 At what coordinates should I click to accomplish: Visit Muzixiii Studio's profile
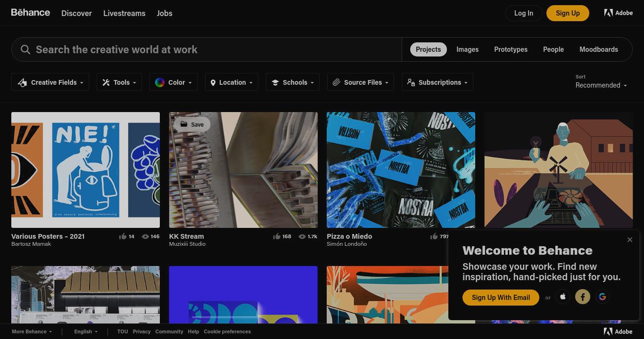click(x=187, y=244)
